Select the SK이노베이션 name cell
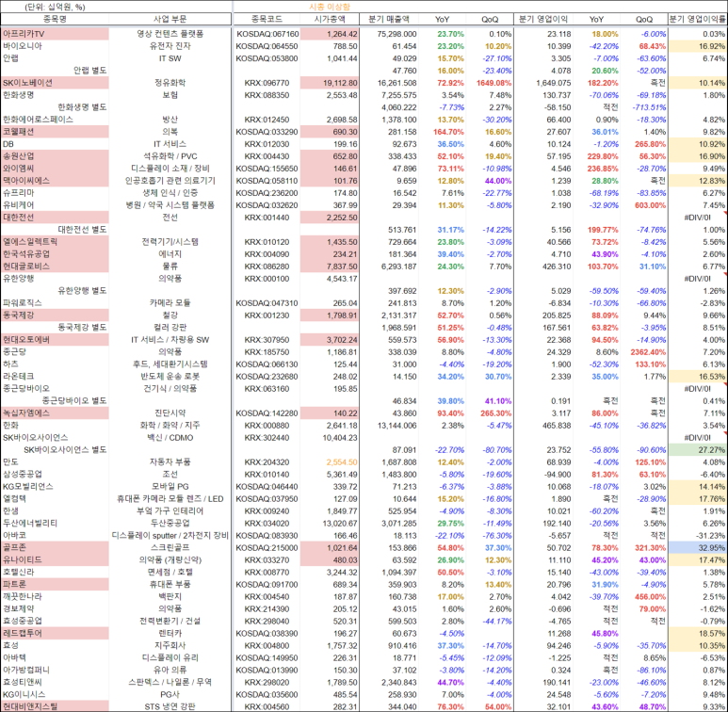The height and width of the screenshot is (712, 728). [55, 83]
